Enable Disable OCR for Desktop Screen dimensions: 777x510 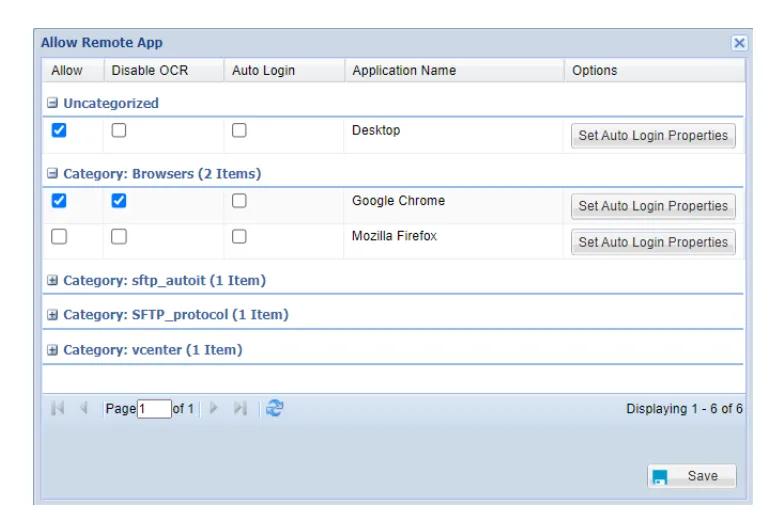[119, 130]
